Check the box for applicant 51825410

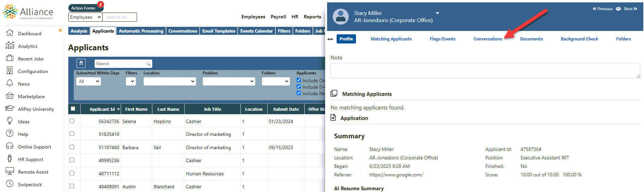click(x=72, y=134)
